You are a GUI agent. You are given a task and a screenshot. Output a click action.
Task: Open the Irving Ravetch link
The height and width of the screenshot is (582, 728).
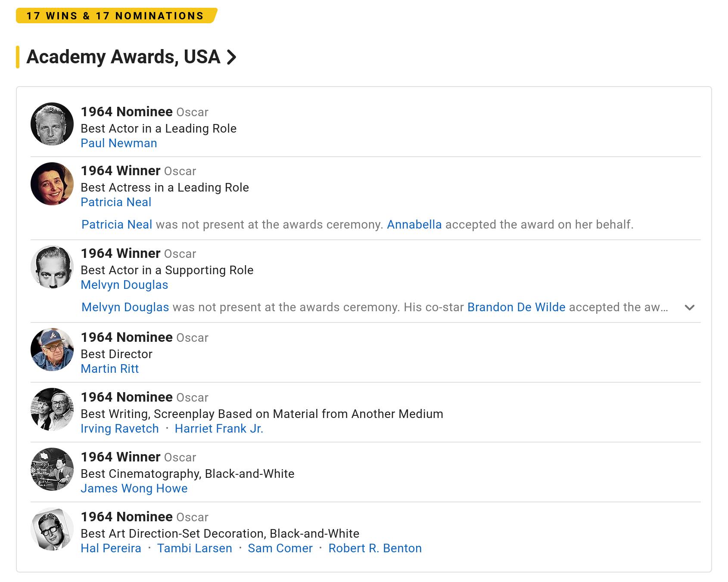click(120, 429)
